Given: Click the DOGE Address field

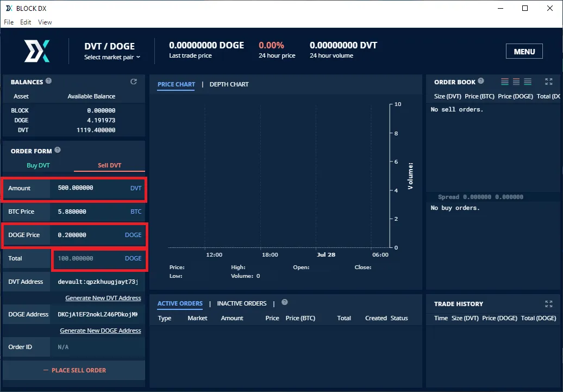Looking at the screenshot, I should (x=98, y=314).
